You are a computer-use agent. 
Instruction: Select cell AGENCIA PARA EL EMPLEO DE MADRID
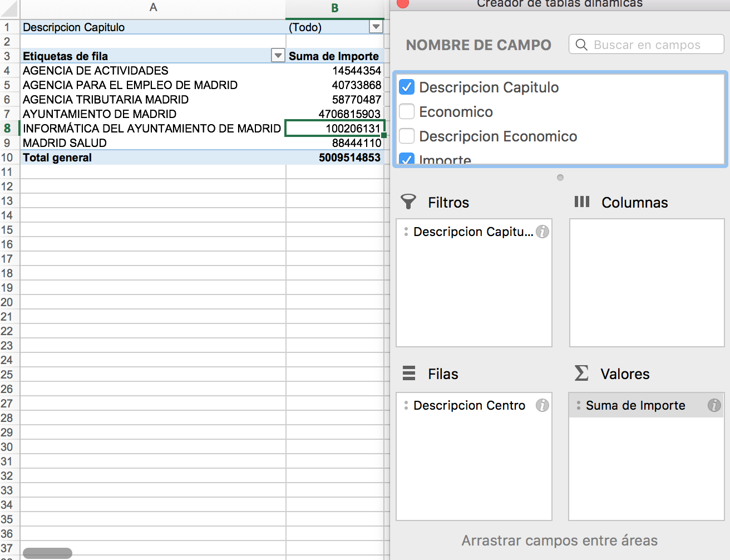(153, 85)
